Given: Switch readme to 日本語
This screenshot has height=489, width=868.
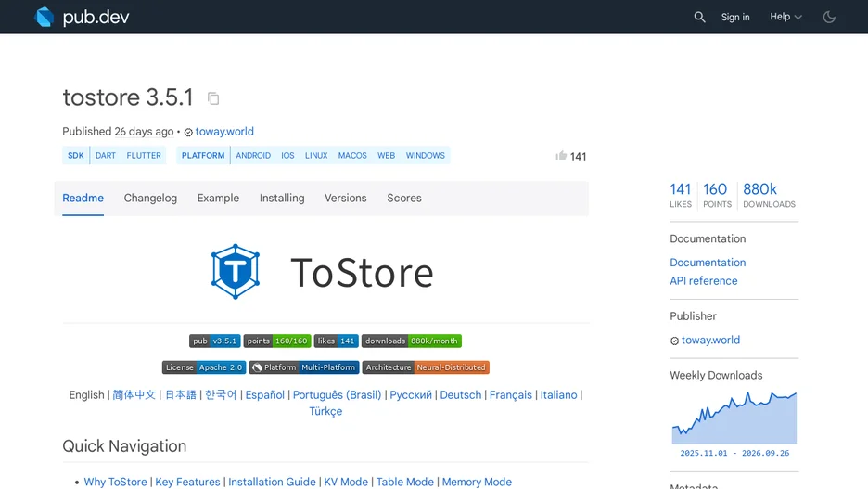Looking at the screenshot, I should coord(181,395).
